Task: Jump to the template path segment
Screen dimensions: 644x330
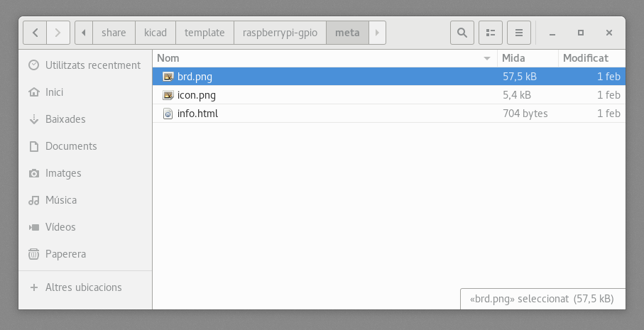Action: [204, 33]
